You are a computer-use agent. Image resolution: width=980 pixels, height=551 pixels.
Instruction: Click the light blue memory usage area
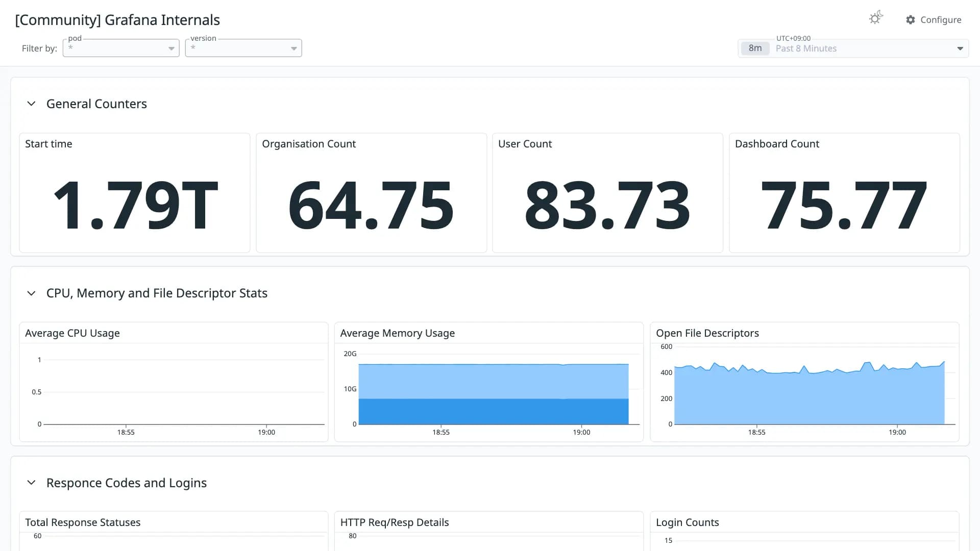494,382
